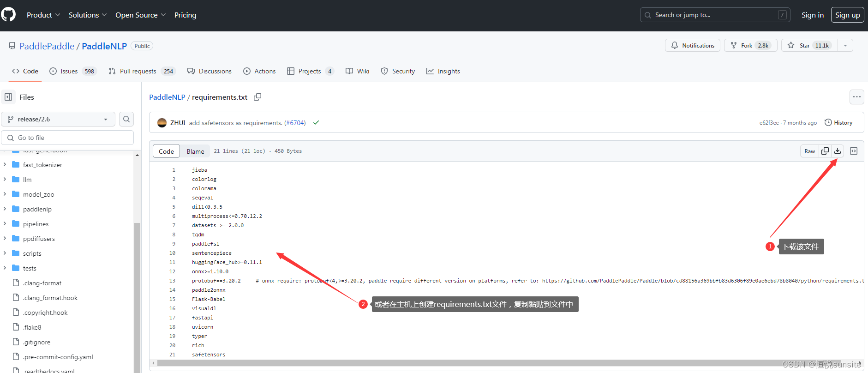The image size is (868, 373).
Task: Open the Pricing page
Action: [185, 15]
